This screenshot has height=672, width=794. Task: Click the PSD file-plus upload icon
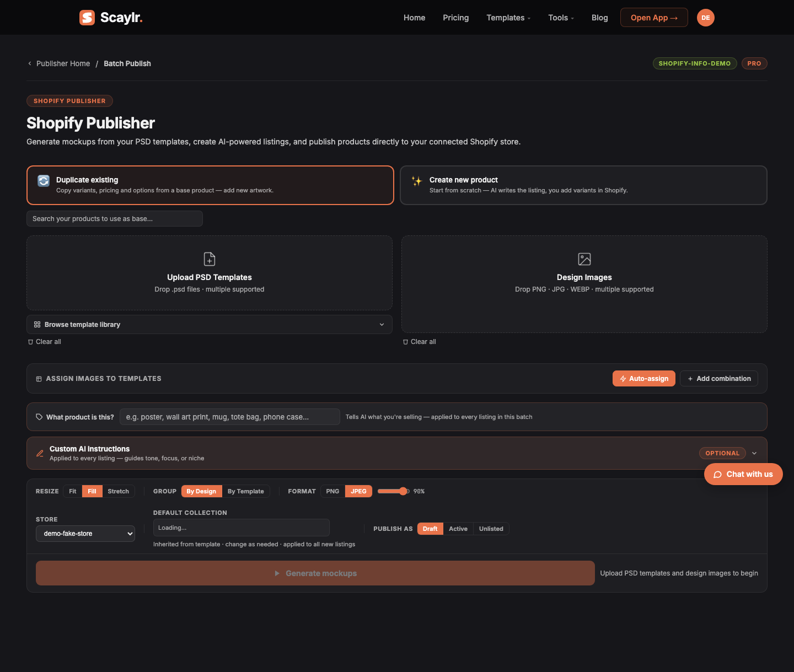pyautogui.click(x=210, y=259)
